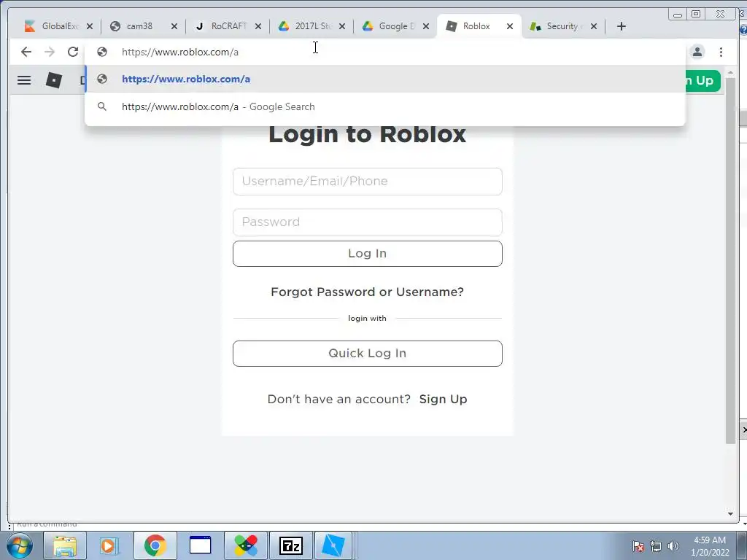The width and height of the screenshot is (747, 560).
Task: Open the media player taskbar icon
Action: tap(109, 545)
